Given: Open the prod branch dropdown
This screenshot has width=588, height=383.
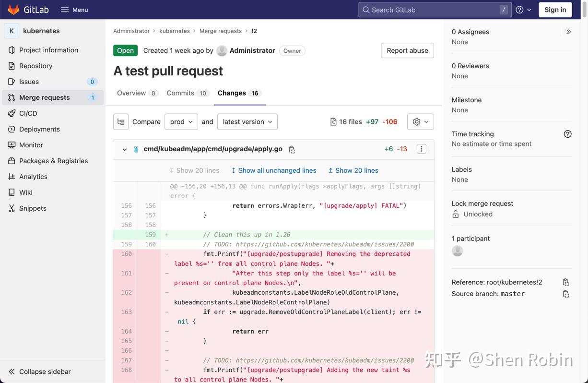Looking at the screenshot, I should [181, 121].
